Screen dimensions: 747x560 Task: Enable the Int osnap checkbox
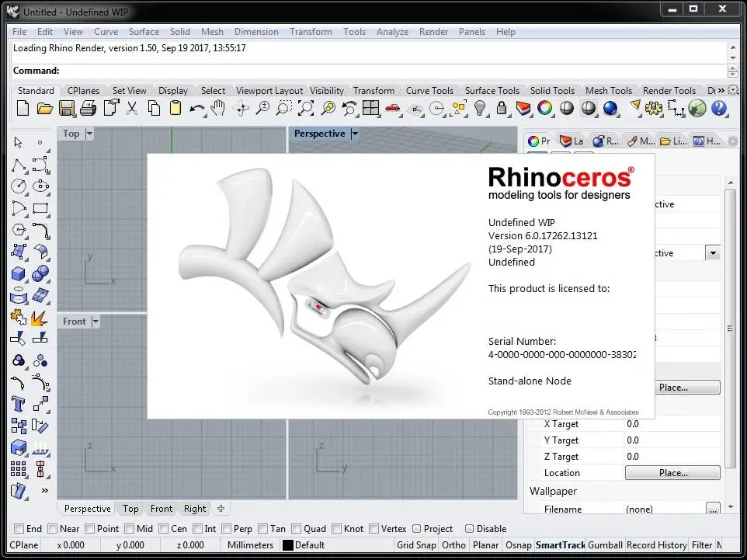(x=198, y=529)
